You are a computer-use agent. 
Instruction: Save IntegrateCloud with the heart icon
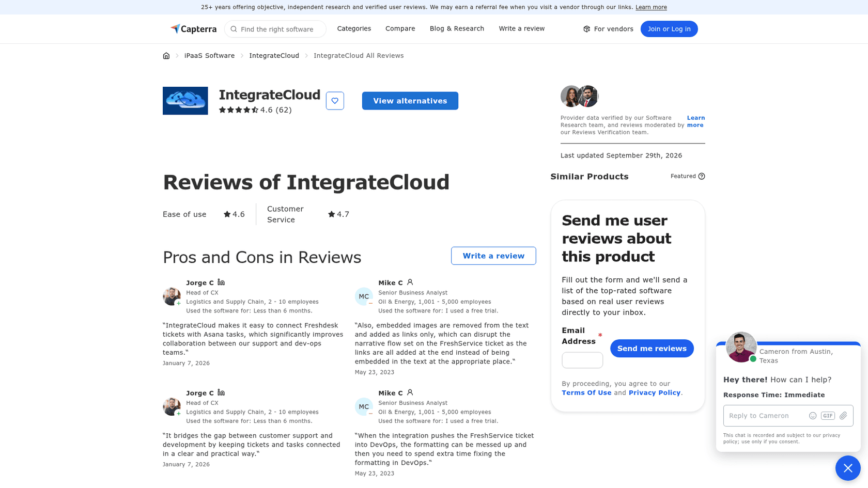coord(335,101)
